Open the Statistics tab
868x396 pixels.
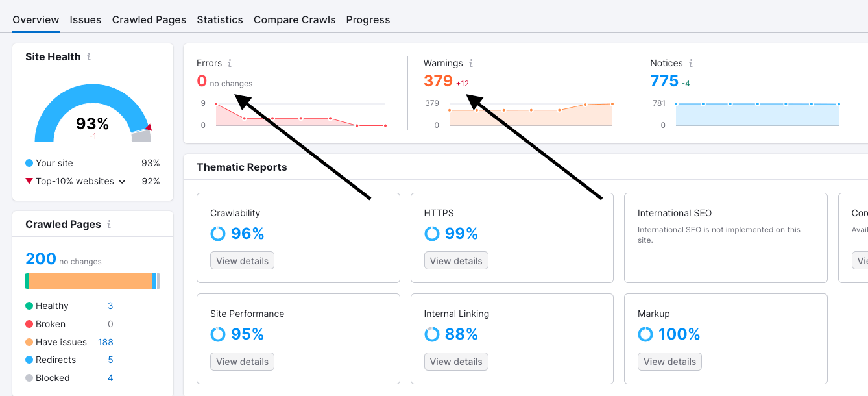220,20
